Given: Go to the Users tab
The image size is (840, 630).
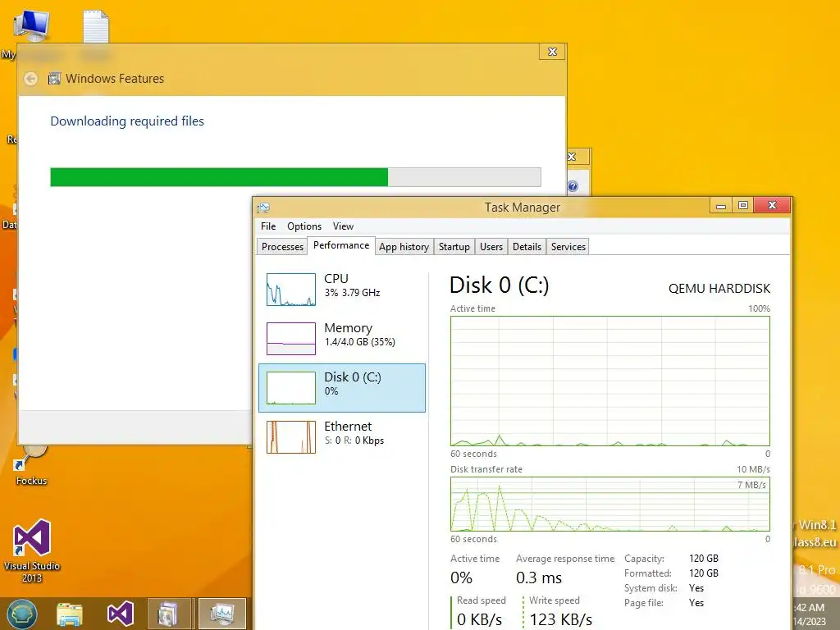Looking at the screenshot, I should tap(491, 246).
